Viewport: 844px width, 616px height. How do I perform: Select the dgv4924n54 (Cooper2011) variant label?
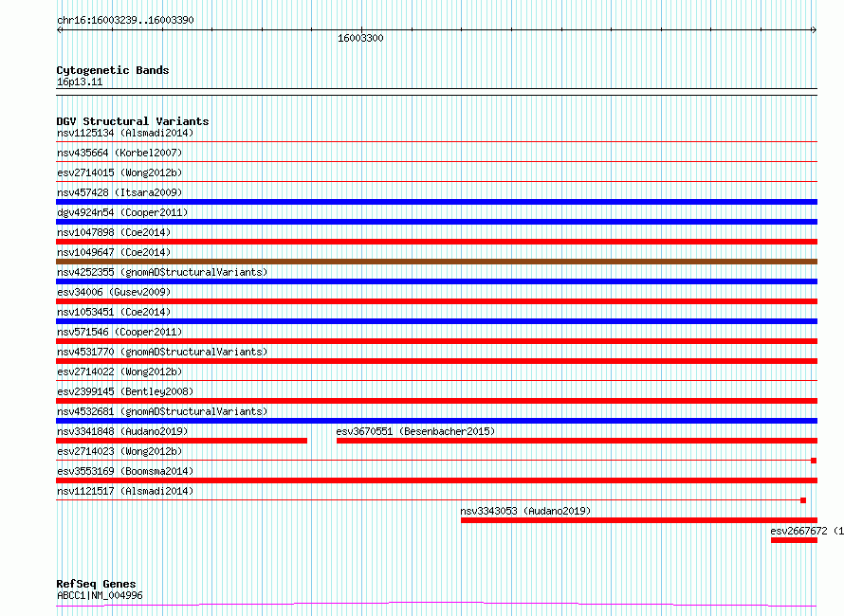pyautogui.click(x=122, y=212)
